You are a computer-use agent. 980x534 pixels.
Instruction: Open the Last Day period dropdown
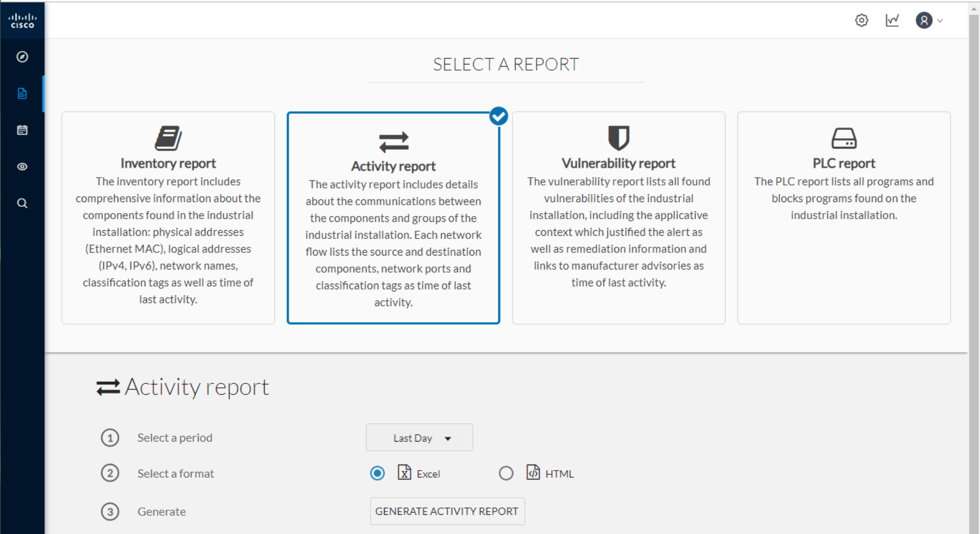419,437
